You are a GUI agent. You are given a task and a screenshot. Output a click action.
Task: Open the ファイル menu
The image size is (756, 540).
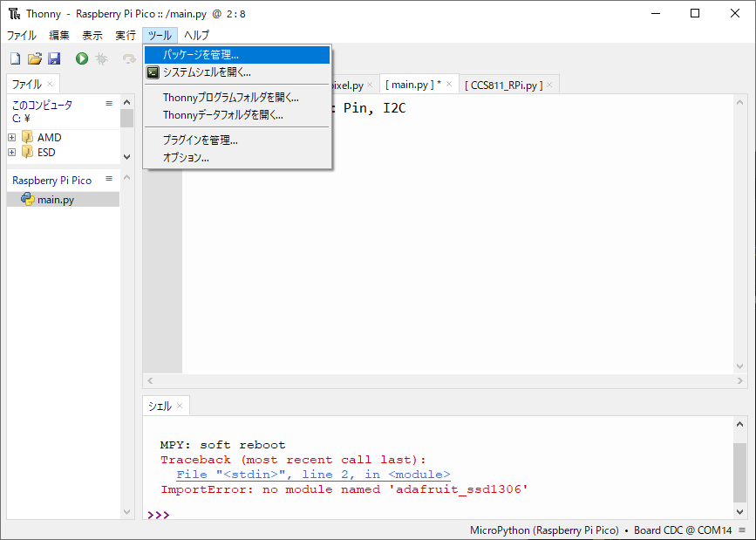click(22, 35)
